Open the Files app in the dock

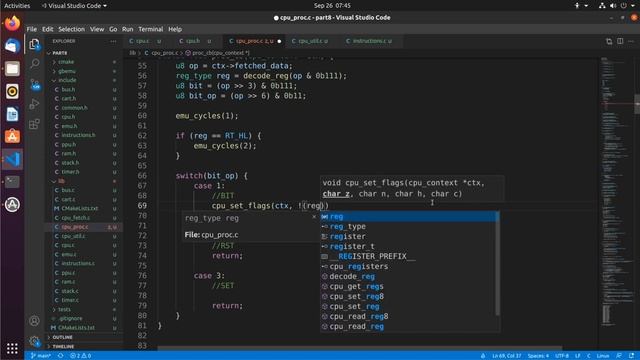(x=12, y=69)
